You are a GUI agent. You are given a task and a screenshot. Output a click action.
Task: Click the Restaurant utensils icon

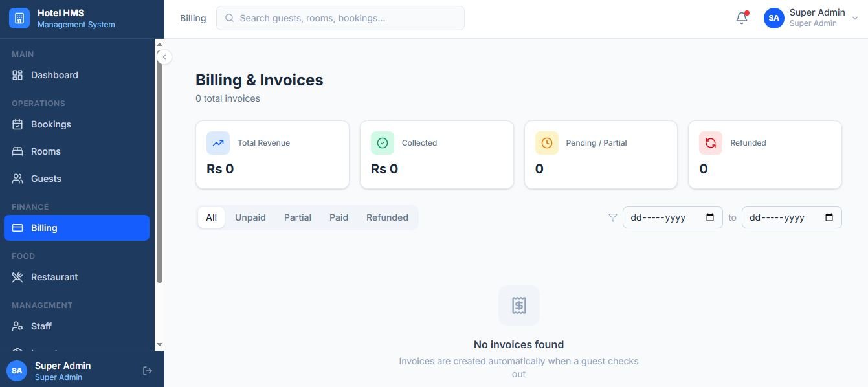pyautogui.click(x=17, y=277)
